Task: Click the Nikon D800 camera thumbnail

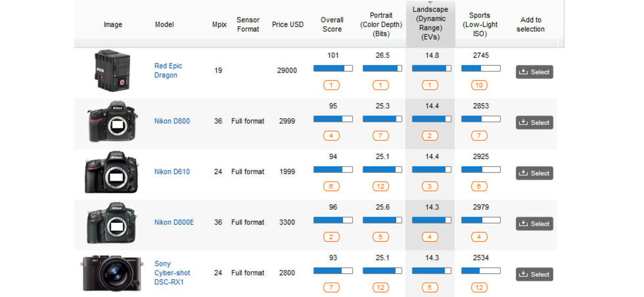Action: (112, 121)
